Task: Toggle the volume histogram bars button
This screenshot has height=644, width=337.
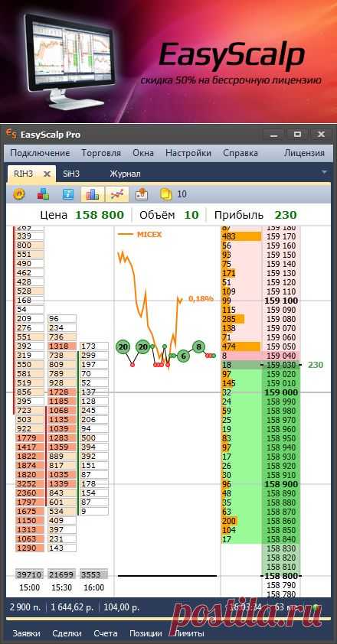Action: (93, 194)
